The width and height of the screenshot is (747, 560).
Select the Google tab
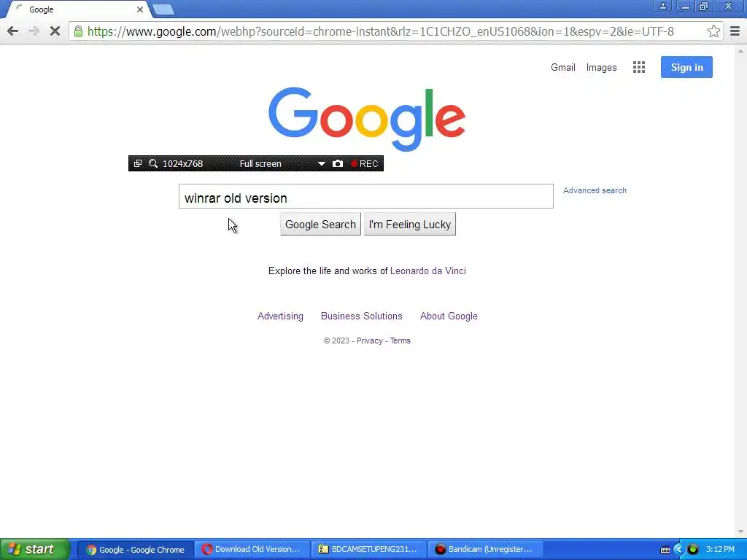(x=76, y=9)
